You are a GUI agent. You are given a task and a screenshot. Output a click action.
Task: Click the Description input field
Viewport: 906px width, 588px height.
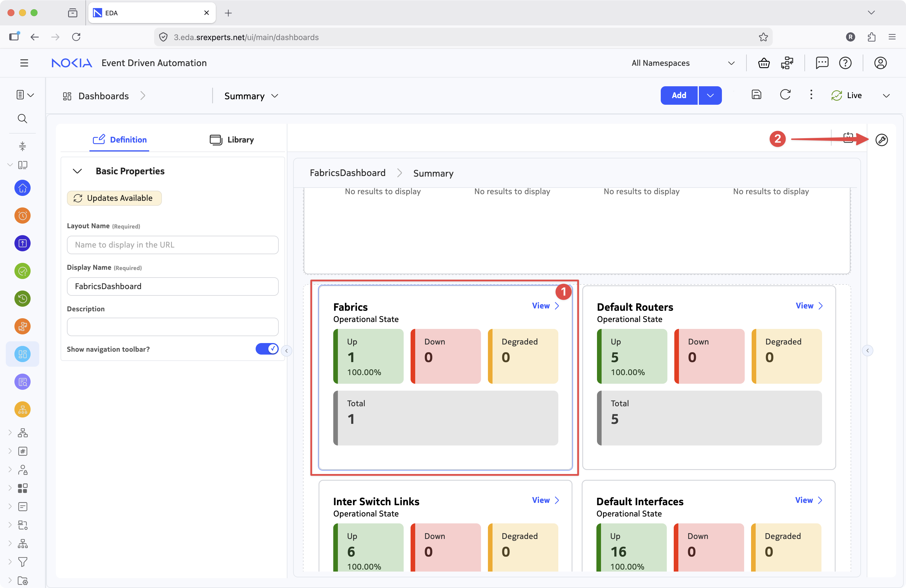173,327
